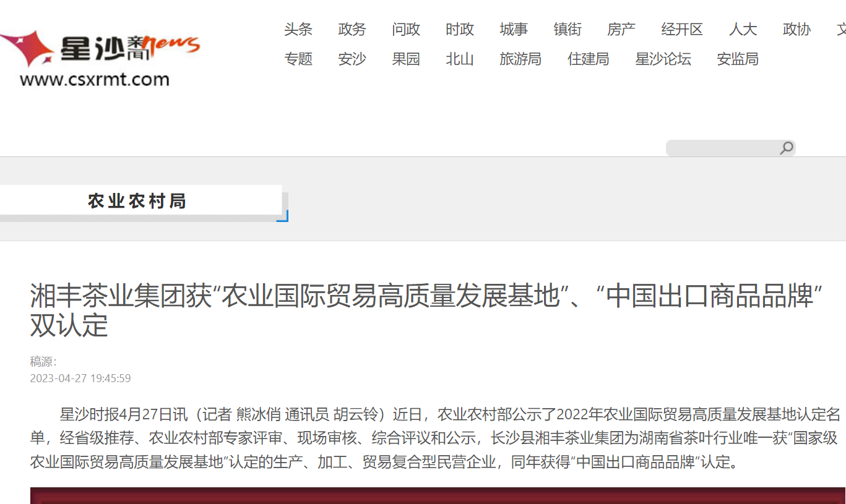
Task: Open the 星沙论坛 forum link
Action: (x=663, y=59)
